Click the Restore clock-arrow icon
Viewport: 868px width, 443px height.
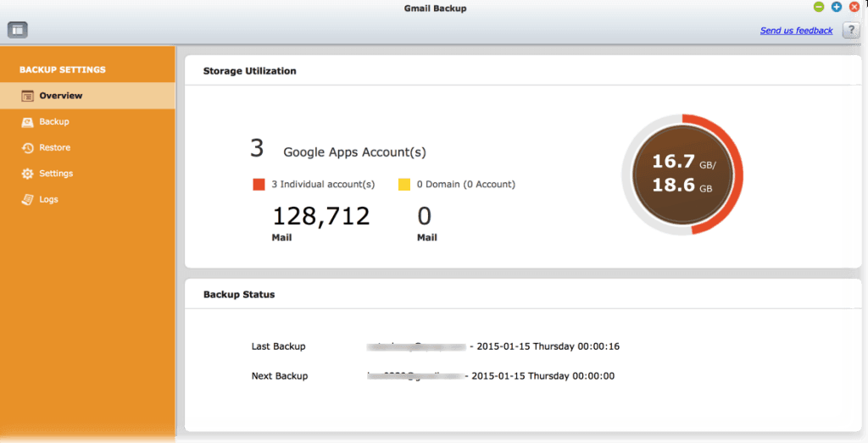coord(27,147)
